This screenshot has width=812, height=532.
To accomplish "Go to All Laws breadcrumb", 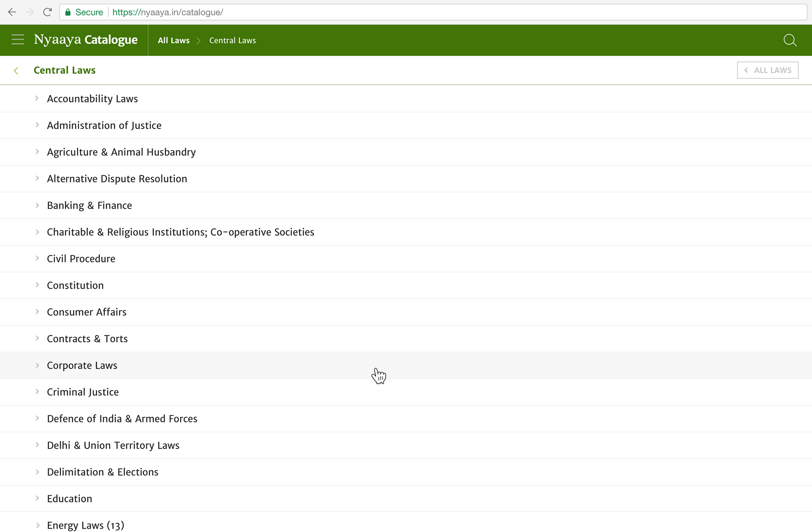I will pyautogui.click(x=173, y=41).
